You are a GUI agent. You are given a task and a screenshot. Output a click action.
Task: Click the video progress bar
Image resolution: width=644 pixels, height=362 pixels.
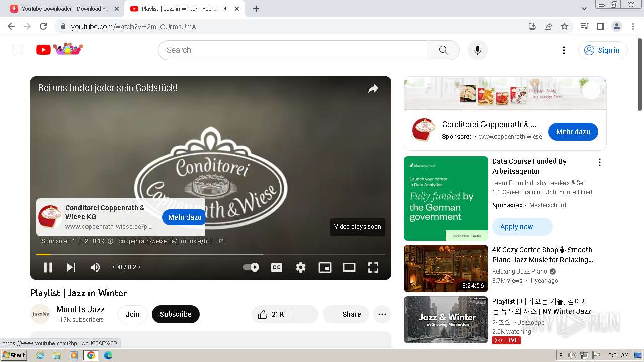tap(211, 254)
